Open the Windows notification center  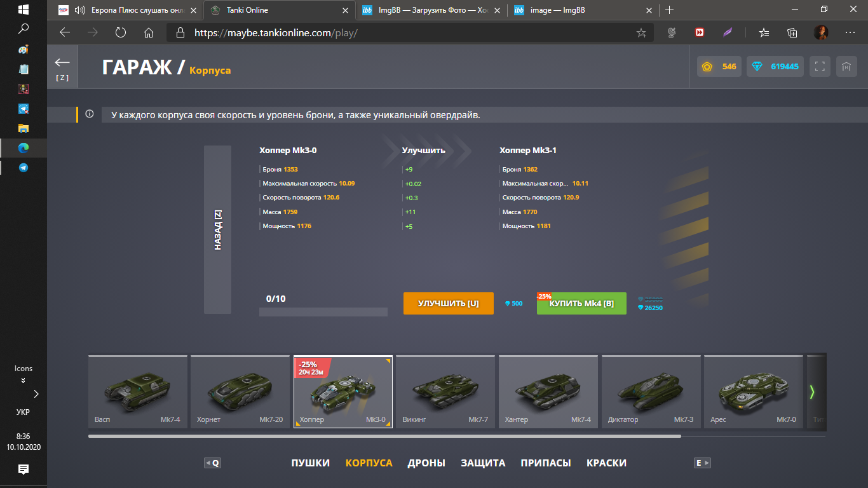pos(24,470)
